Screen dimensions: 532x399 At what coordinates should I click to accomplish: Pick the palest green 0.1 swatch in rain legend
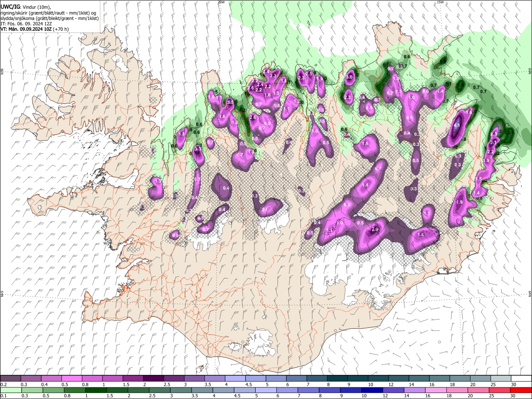coord(10,390)
